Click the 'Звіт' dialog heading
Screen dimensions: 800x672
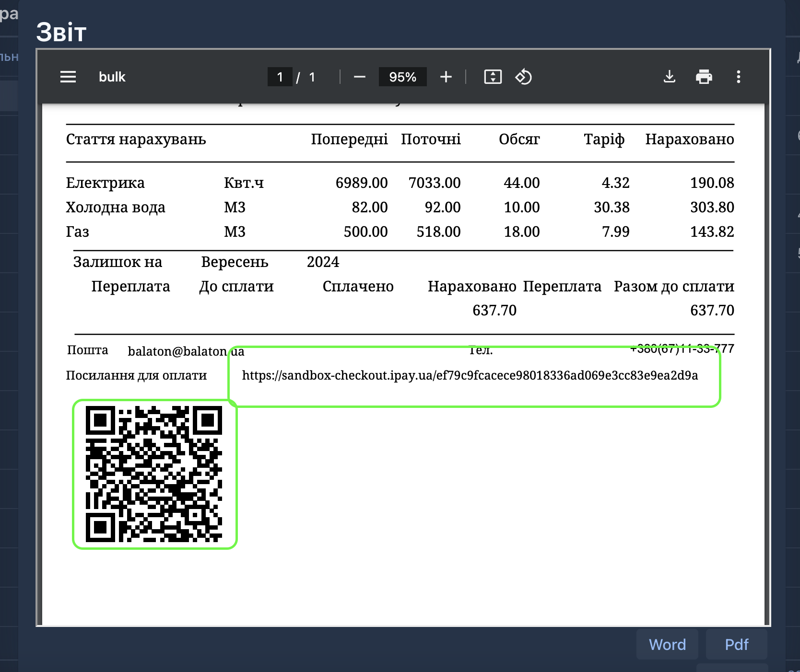(x=61, y=32)
